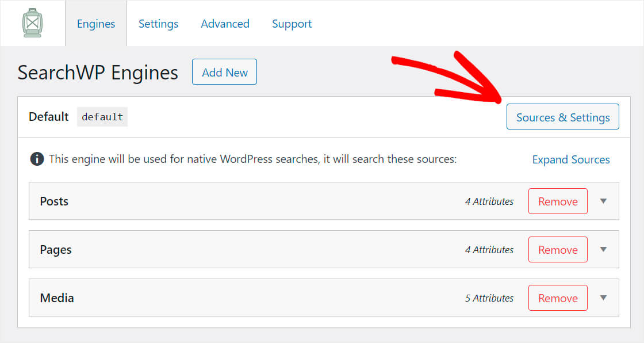Open Sources & Settings for Default engine
The image size is (644, 343).
click(563, 117)
